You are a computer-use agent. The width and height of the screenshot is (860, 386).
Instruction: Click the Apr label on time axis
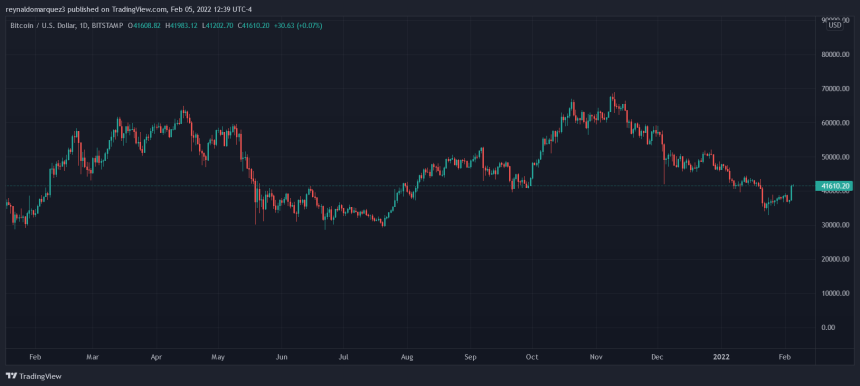[x=156, y=357]
